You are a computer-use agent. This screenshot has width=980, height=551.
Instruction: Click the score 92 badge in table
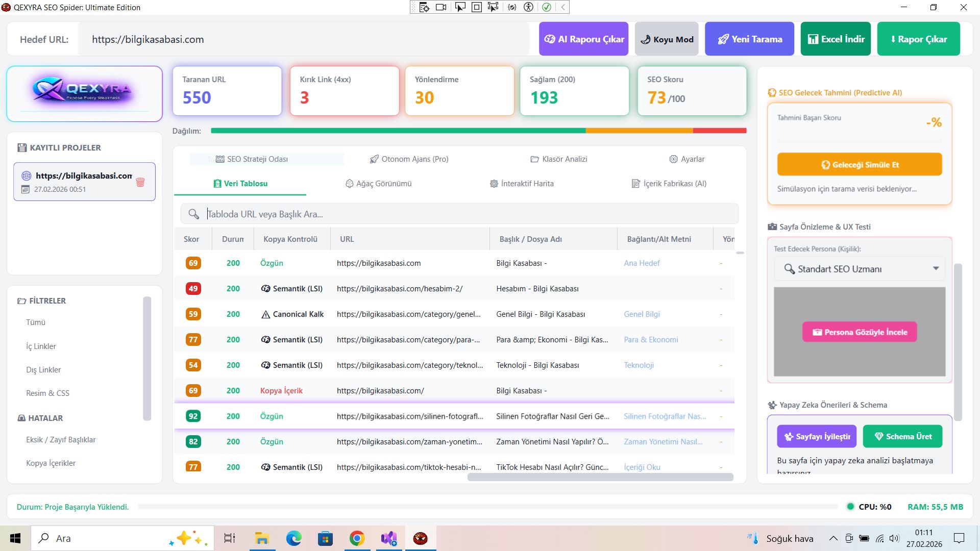click(193, 416)
